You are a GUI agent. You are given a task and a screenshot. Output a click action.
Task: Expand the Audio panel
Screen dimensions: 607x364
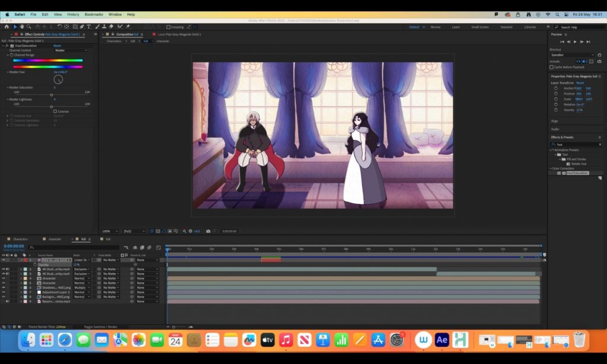[x=555, y=129]
